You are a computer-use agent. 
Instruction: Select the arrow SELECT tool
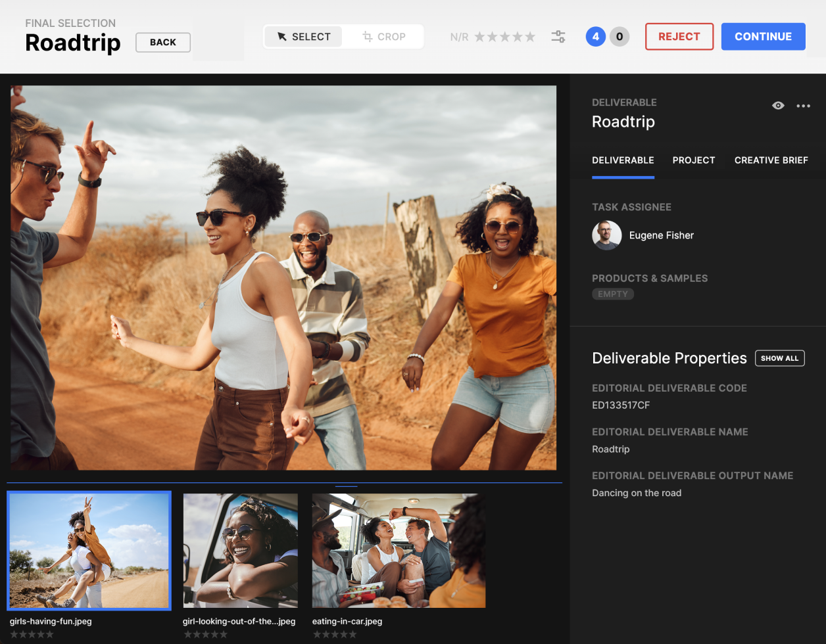303,37
